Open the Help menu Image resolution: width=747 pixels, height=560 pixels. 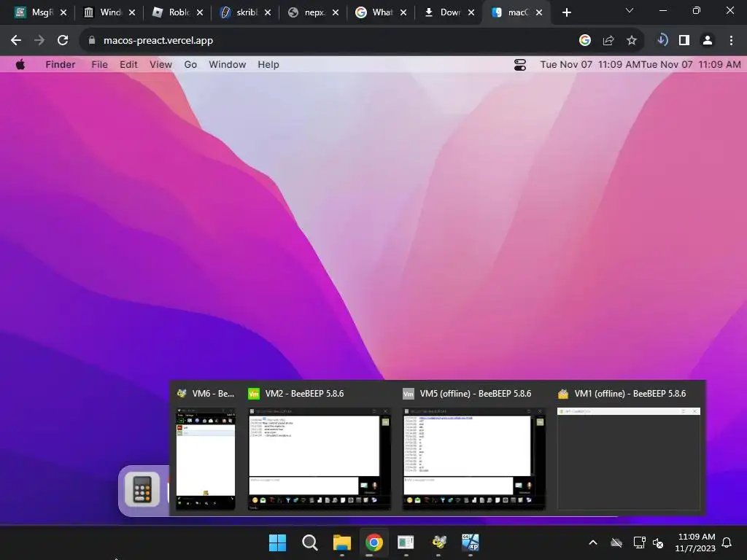coord(268,64)
